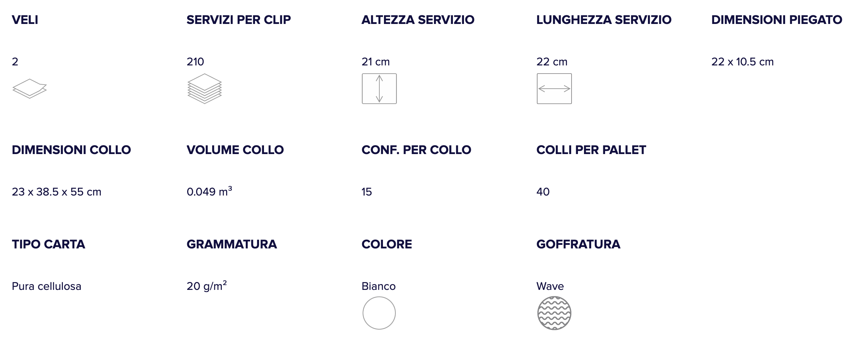The width and height of the screenshot is (868, 346).
Task: Click the COLLI PER PALLET heading
Action: 591,150
